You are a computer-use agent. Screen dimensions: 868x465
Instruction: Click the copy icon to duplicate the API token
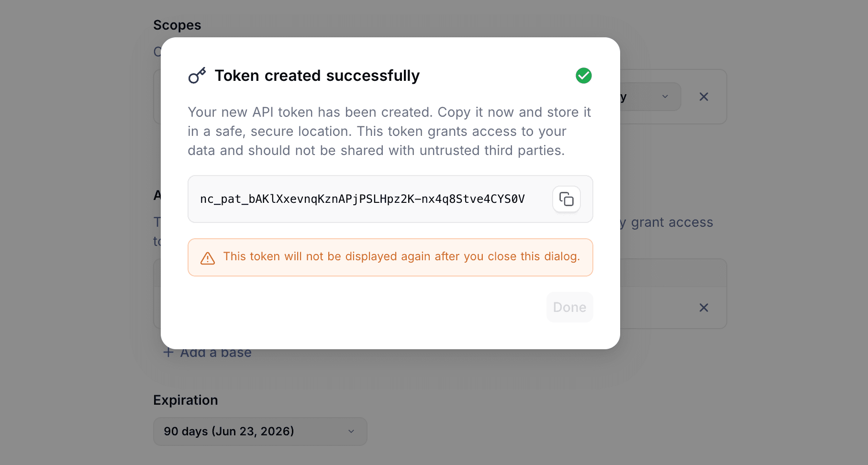point(567,199)
